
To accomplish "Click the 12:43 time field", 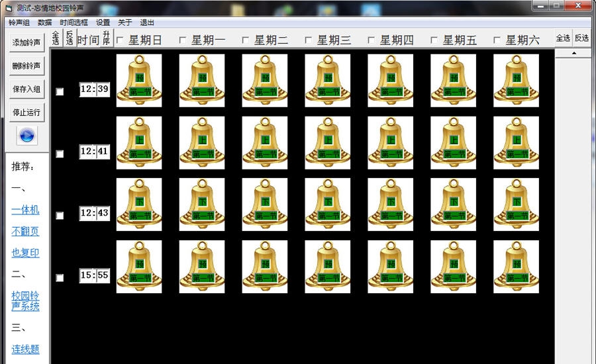I will (x=95, y=213).
